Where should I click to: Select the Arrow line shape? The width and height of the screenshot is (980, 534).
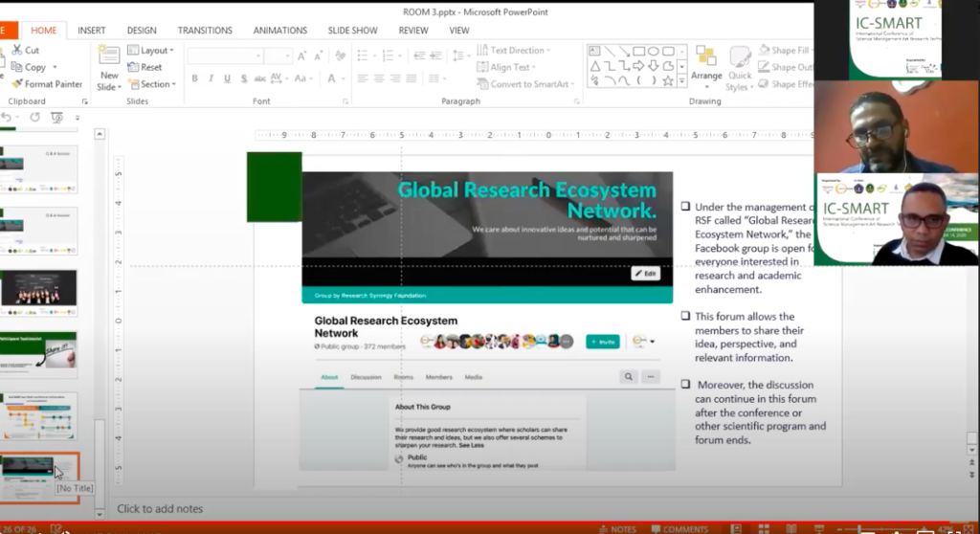click(x=624, y=51)
